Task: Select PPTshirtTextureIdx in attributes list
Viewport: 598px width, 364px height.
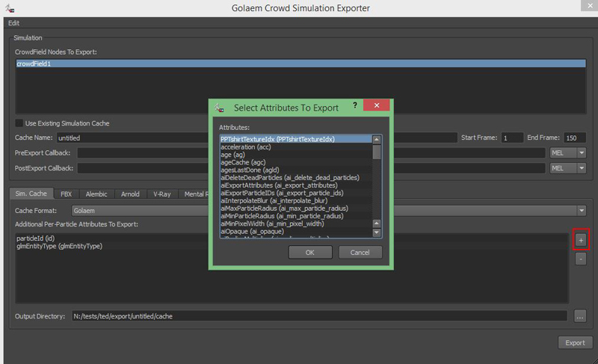Action: (x=296, y=139)
